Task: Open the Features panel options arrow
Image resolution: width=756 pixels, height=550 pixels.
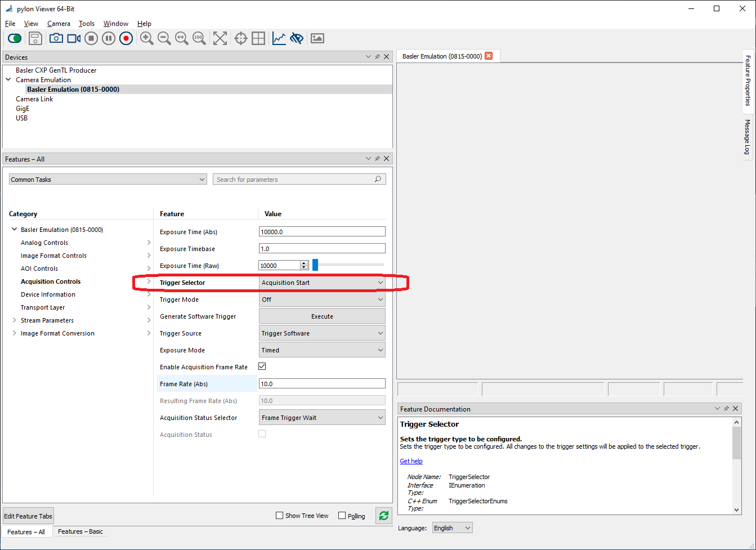Action: pyautogui.click(x=369, y=159)
